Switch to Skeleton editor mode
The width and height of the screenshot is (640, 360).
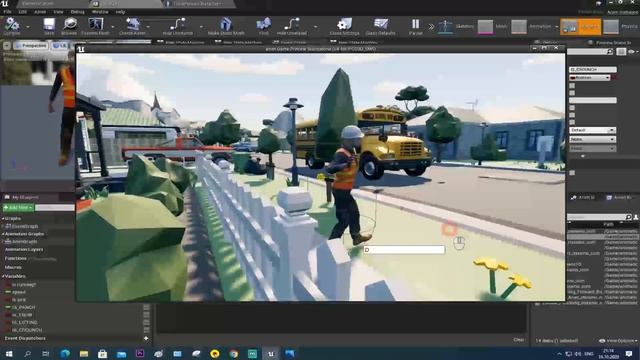[x=456, y=27]
